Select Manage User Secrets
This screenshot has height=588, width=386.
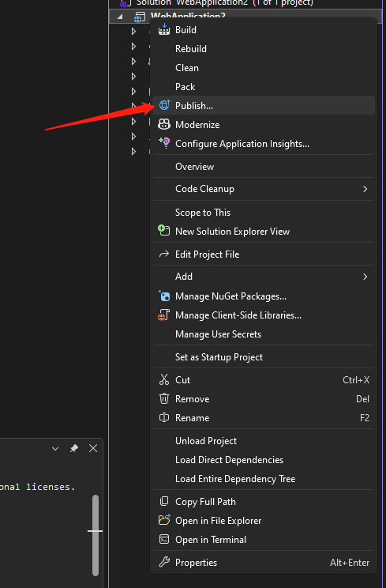[264, 334]
